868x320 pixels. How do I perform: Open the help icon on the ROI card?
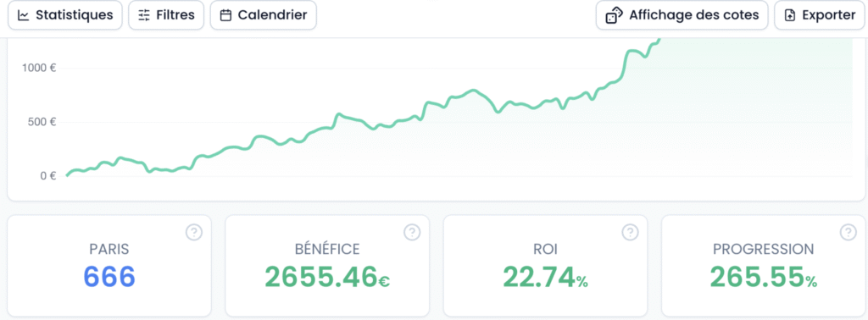click(630, 233)
